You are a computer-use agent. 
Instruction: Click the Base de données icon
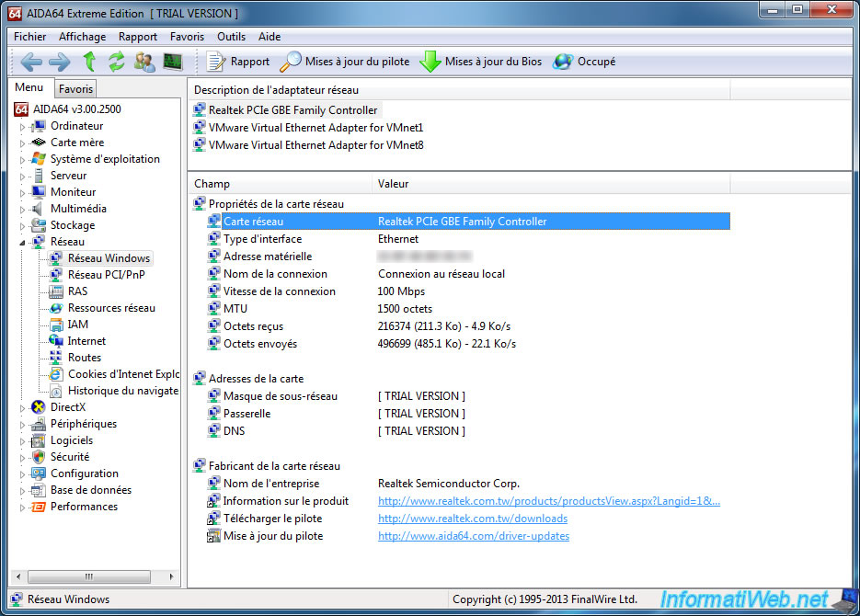[39, 490]
